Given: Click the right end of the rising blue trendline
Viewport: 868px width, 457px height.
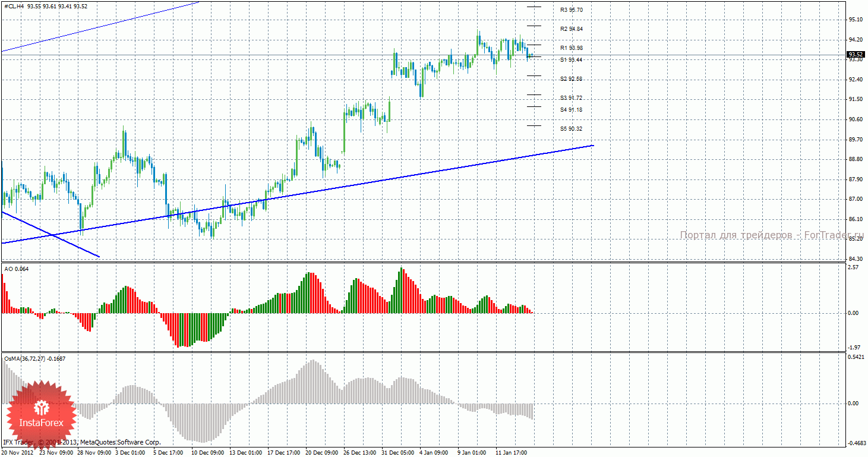Looking at the screenshot, I should point(592,145).
